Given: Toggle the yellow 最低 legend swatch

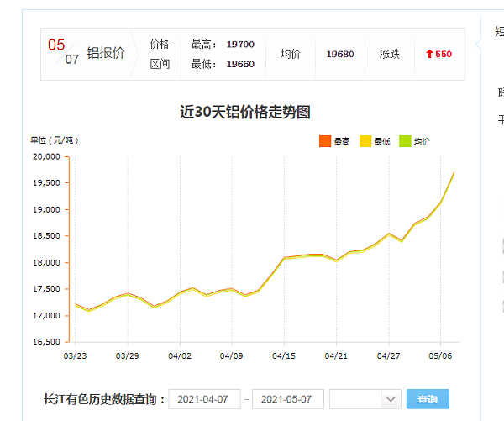Looking at the screenshot, I should point(365,141).
